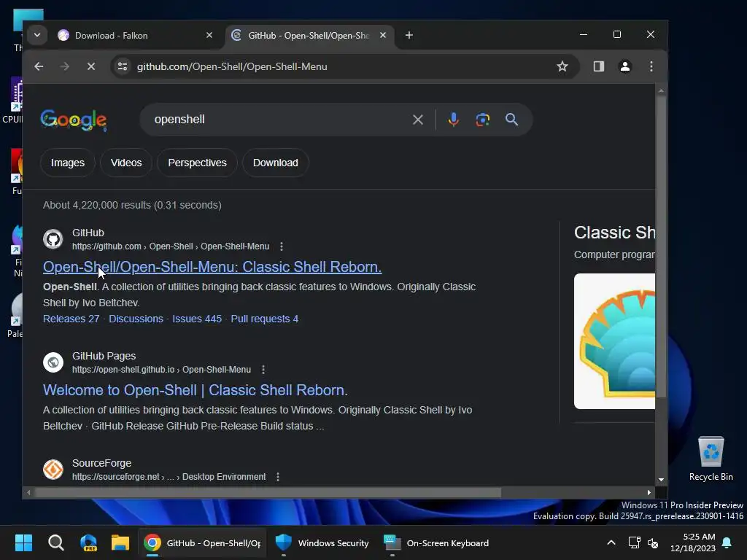Viewport: 747px width, 560px height.
Task: Open Open-Shell/Open-Shell-Menu: Classic Shell Reborn link
Action: 212,267
